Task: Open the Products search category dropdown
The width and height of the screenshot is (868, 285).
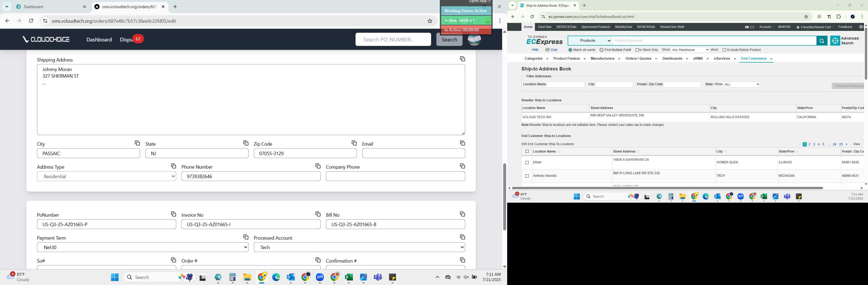Action: [590, 41]
